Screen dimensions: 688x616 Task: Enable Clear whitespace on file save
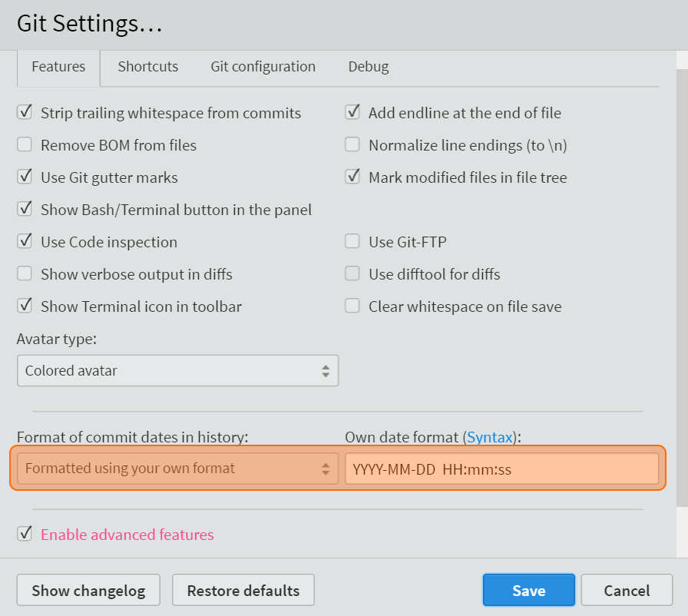352,306
